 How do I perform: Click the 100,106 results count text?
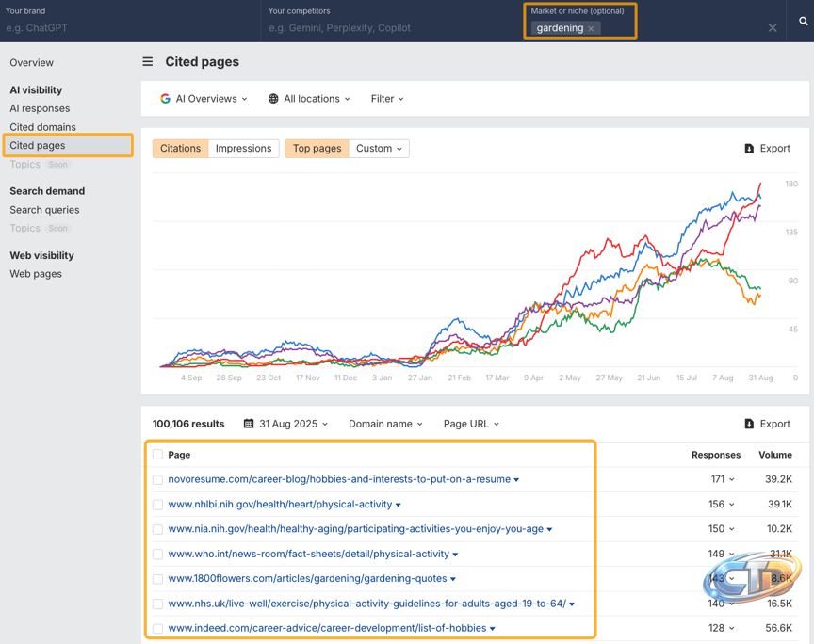tap(188, 424)
